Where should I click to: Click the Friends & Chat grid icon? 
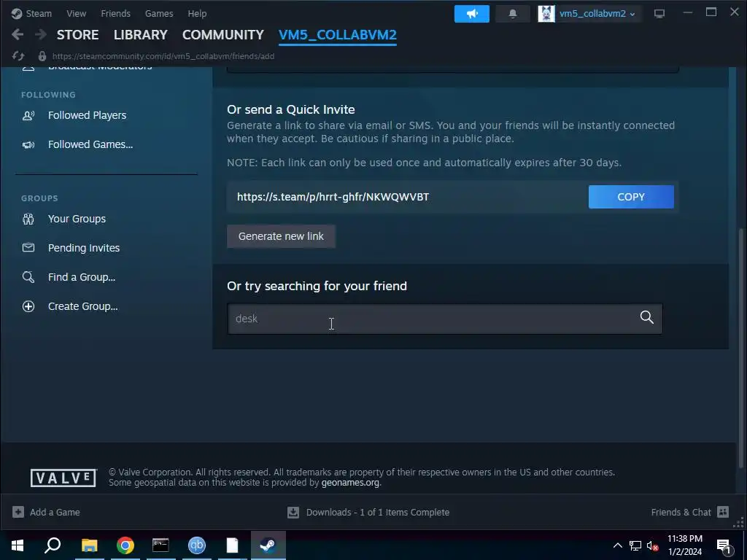(723, 512)
